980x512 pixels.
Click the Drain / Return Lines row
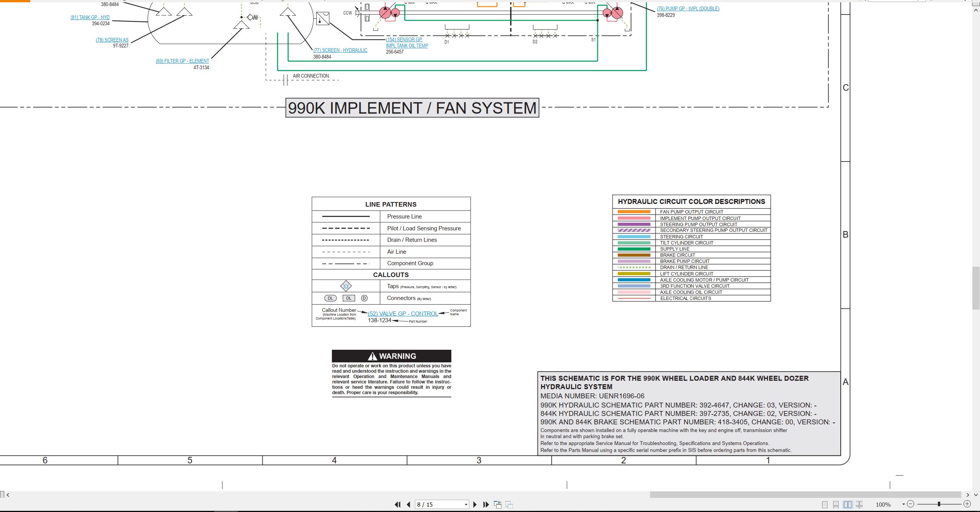[x=391, y=240]
